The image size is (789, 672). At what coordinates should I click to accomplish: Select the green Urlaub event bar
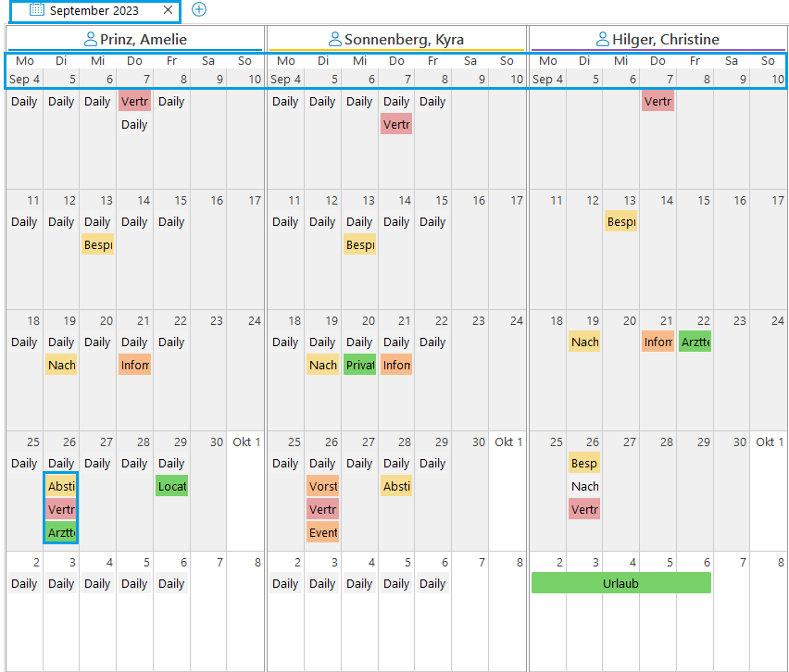point(620,583)
